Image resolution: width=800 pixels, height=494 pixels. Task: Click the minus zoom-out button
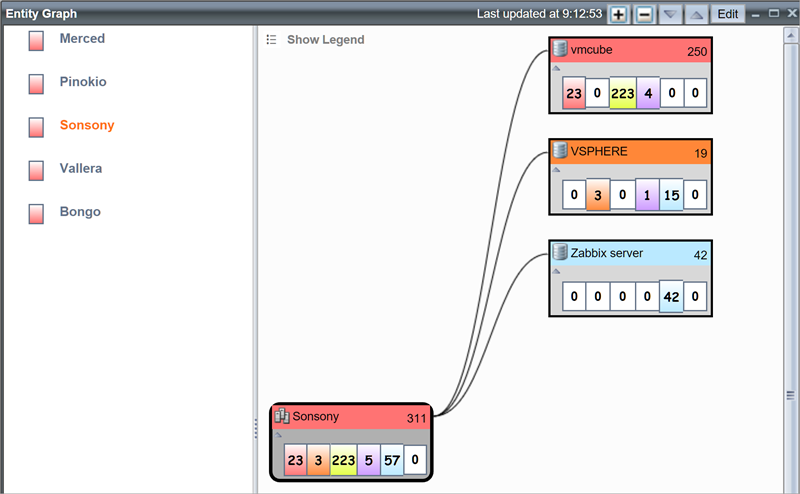pyautogui.click(x=644, y=14)
